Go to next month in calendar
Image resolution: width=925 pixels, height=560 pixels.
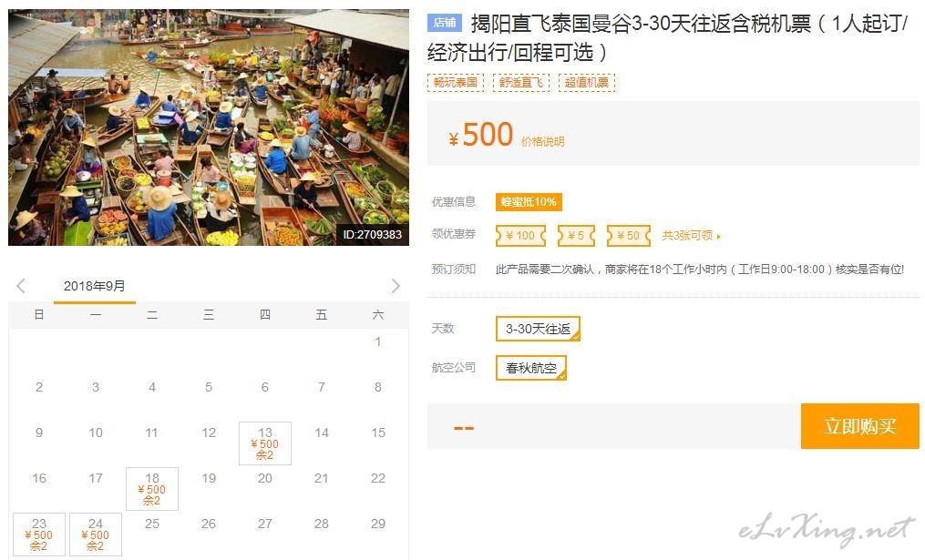(396, 286)
